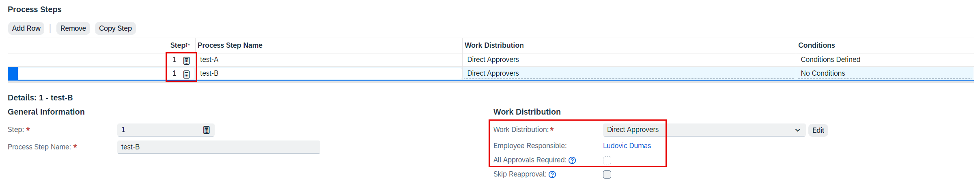Click Edit button next to Work Distribution
This screenshot has width=980, height=183.
click(x=818, y=130)
